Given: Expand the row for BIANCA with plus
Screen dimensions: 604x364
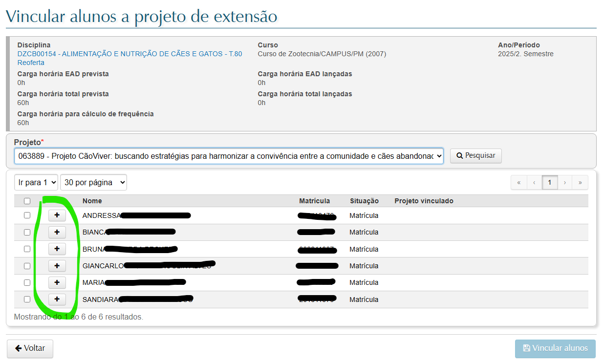Looking at the screenshot, I should [57, 232].
